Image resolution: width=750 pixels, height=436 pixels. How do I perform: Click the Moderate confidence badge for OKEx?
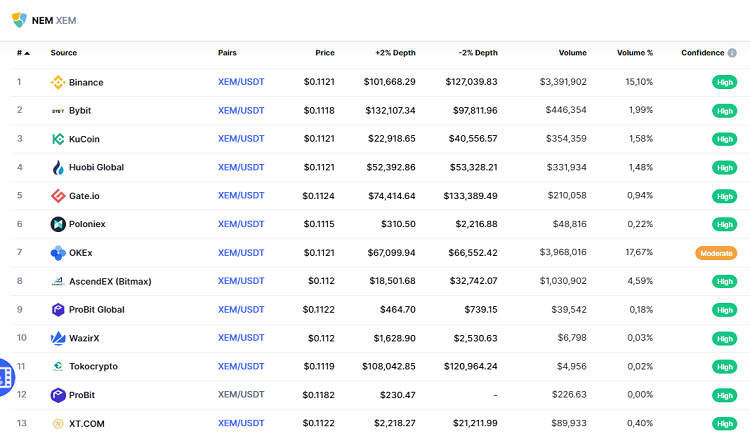point(716,253)
